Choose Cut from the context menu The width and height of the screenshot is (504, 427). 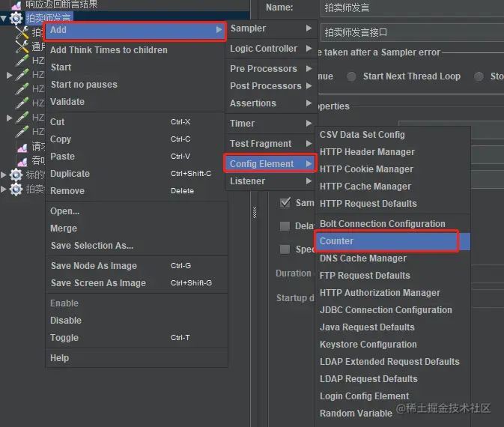(136, 122)
